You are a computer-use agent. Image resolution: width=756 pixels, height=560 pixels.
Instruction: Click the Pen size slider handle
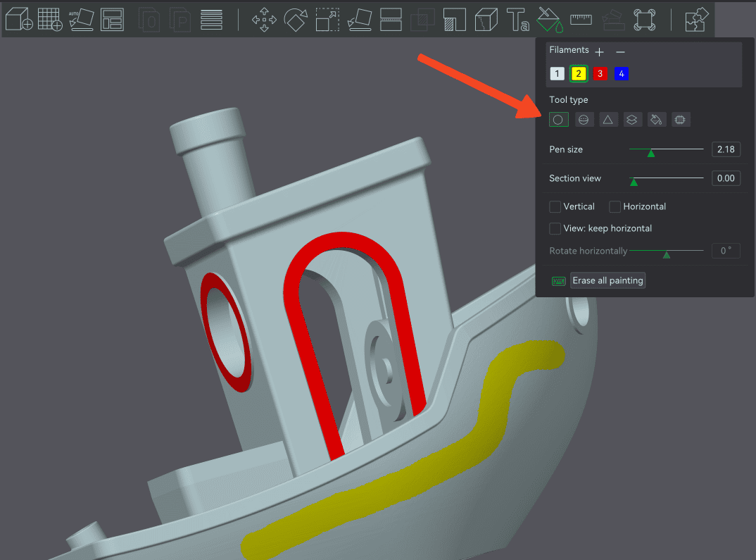coord(651,152)
